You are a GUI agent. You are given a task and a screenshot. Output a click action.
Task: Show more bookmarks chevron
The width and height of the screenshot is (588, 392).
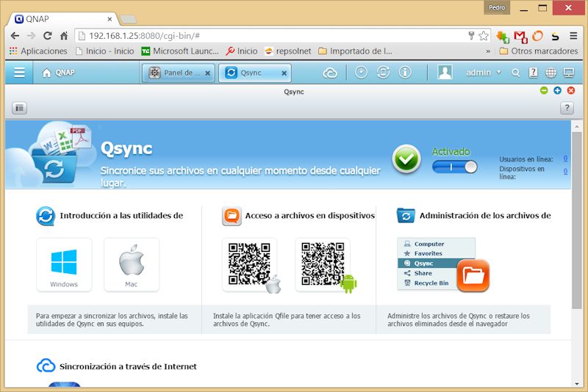click(x=488, y=51)
